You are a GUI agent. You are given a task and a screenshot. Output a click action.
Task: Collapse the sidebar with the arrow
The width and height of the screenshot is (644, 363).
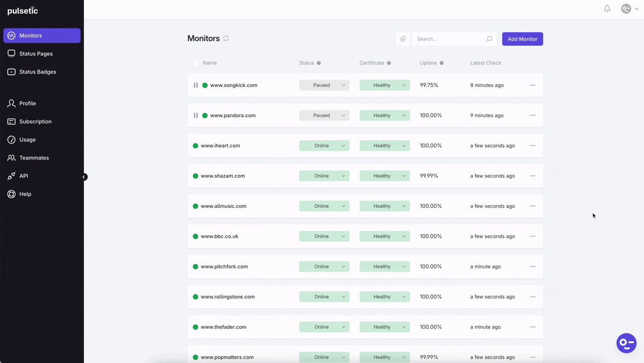coord(84,177)
